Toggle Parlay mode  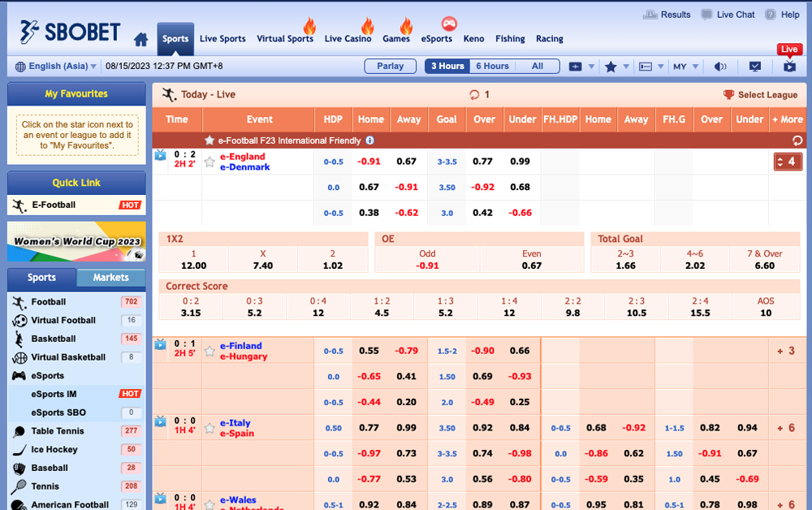(x=391, y=67)
